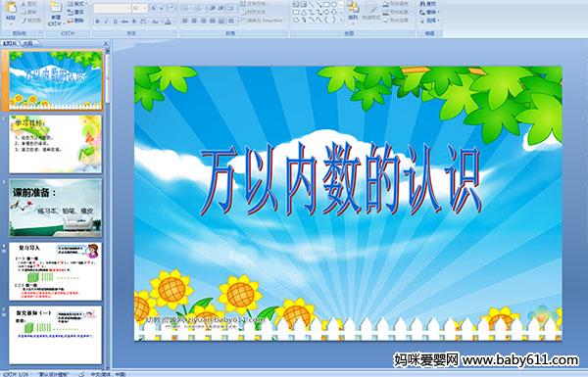Toggle underline formatting
This screenshot has height=377, width=588.
pos(115,22)
